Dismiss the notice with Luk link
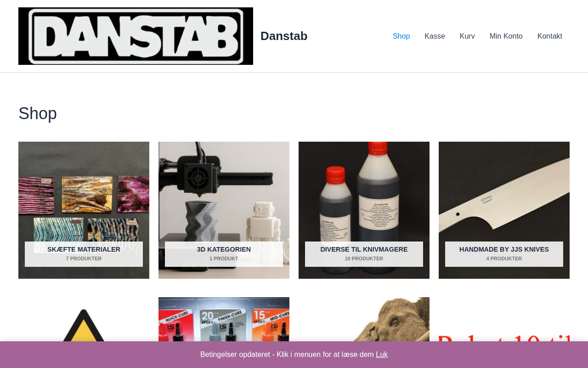The width and height of the screenshot is (588, 368). (x=382, y=355)
